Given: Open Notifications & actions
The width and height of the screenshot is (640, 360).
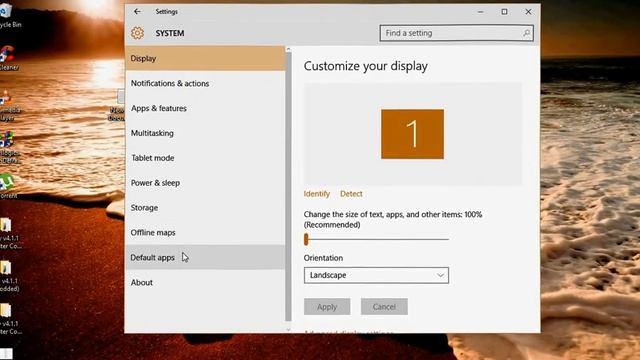Looking at the screenshot, I should click(205, 83).
